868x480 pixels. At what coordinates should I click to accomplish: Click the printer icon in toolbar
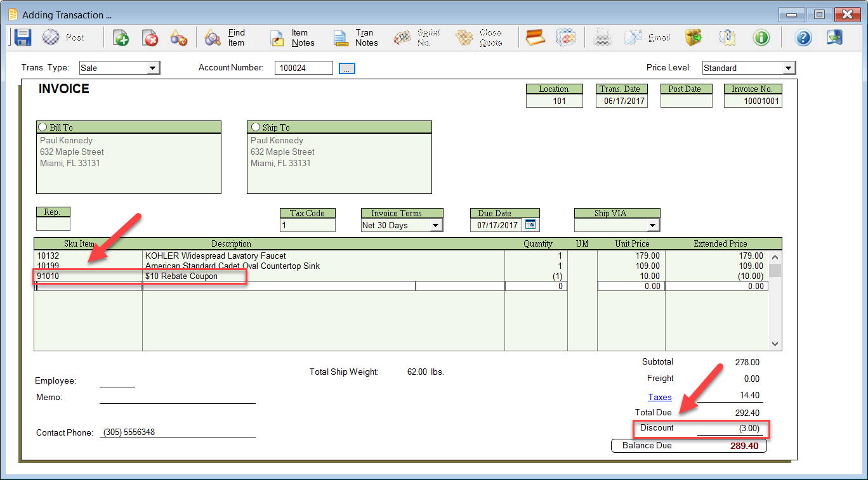tap(602, 37)
